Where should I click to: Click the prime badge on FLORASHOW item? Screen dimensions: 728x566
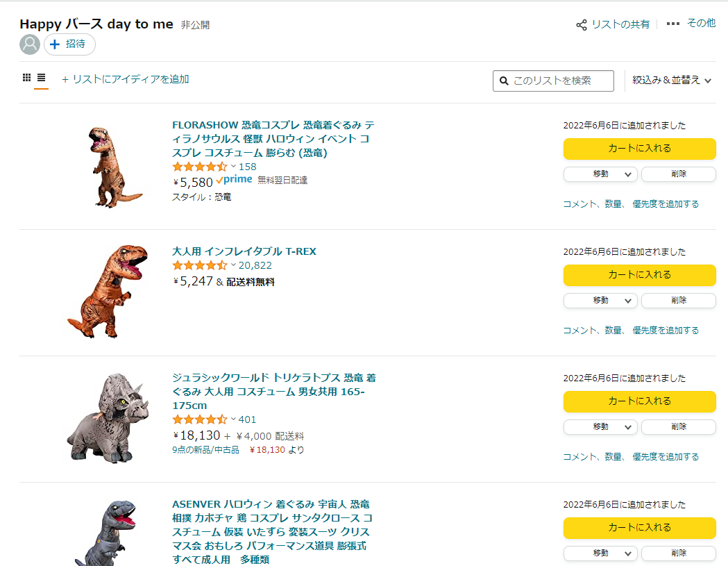[x=234, y=180]
